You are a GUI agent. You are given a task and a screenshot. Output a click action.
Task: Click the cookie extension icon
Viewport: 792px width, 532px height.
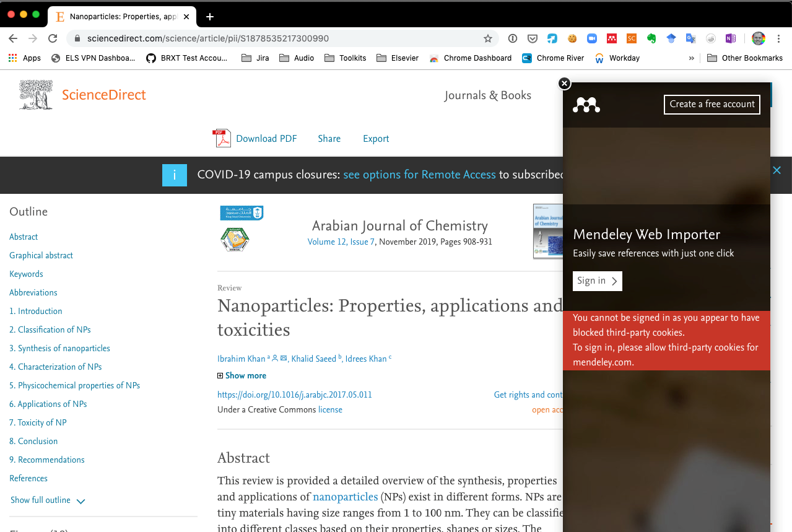point(572,38)
